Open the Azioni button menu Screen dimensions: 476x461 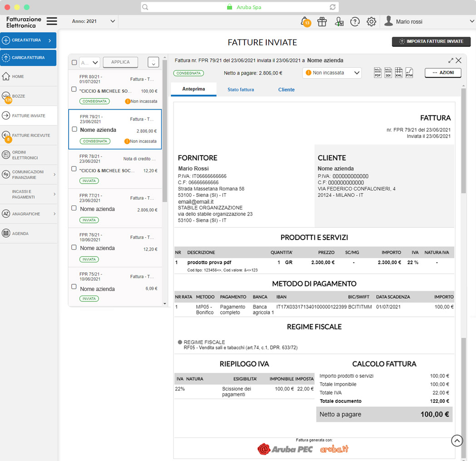click(x=443, y=73)
